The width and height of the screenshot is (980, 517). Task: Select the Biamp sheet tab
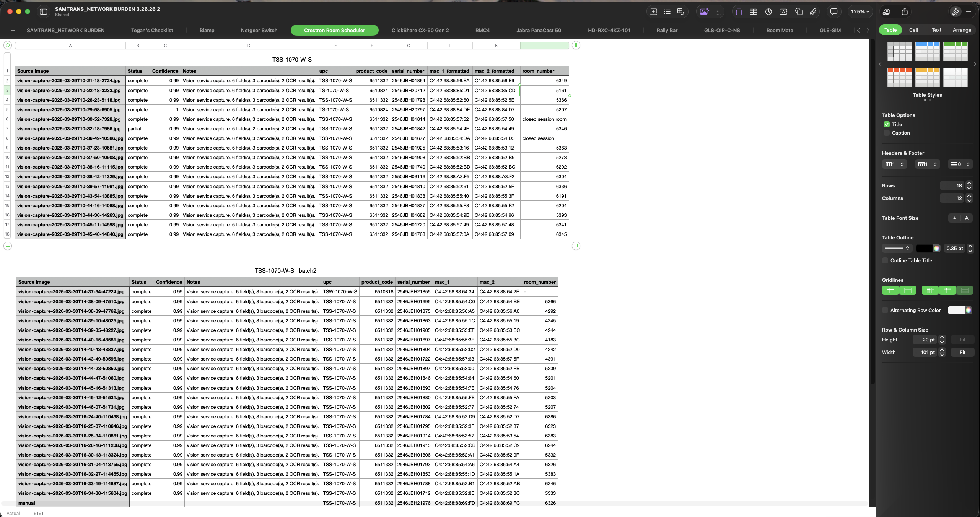tap(207, 30)
